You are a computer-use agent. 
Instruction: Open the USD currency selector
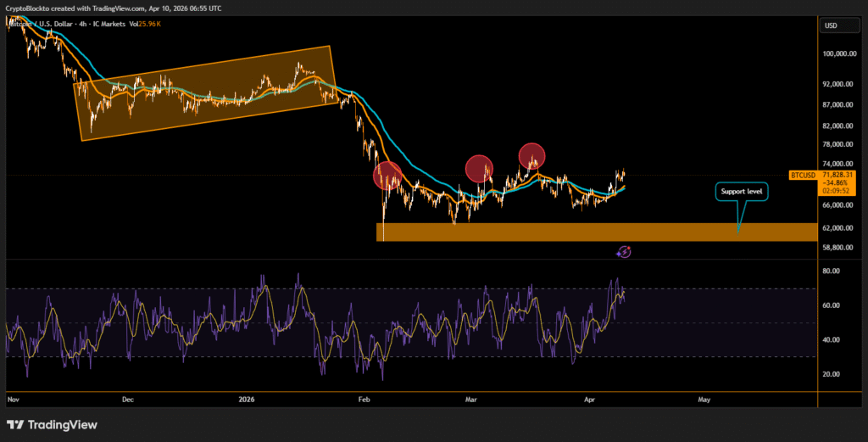tap(831, 26)
